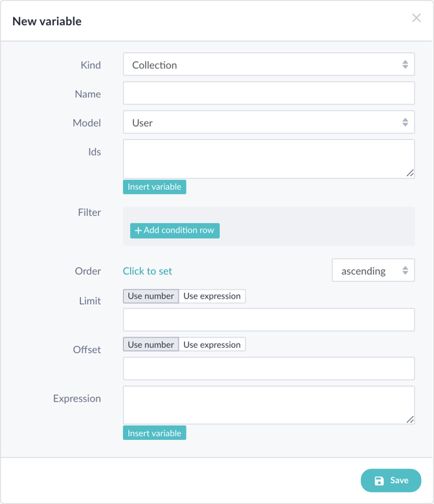Click the Save button
Viewport: 434px width, 504px height.
click(391, 481)
